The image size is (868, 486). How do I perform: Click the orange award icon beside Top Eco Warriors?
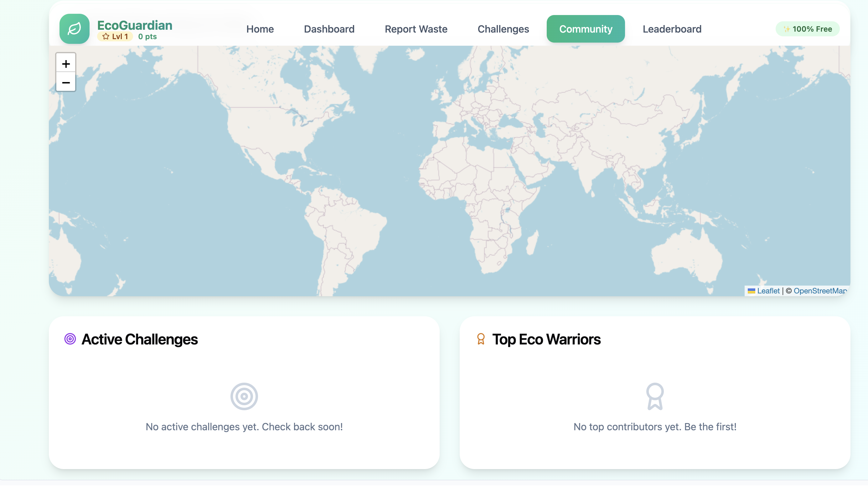tap(481, 339)
